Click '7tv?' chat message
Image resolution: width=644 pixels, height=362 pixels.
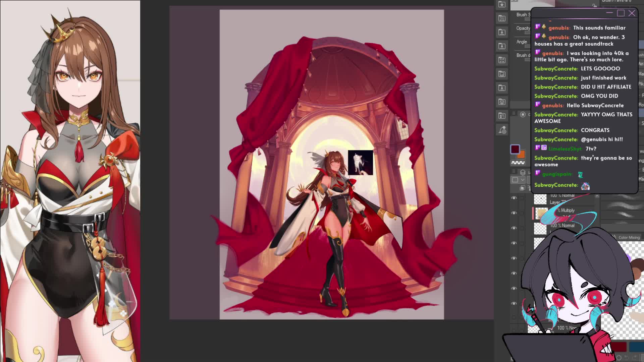pyautogui.click(x=591, y=148)
